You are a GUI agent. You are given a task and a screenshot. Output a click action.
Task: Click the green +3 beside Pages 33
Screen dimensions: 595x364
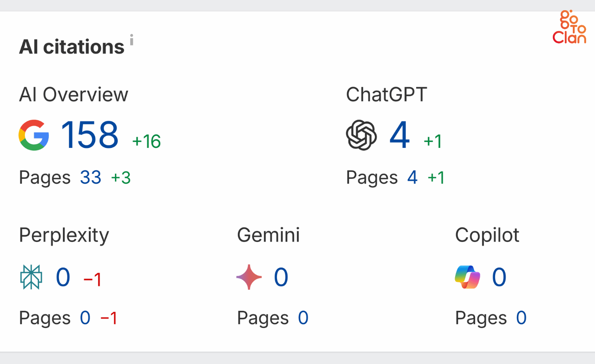pos(121,177)
